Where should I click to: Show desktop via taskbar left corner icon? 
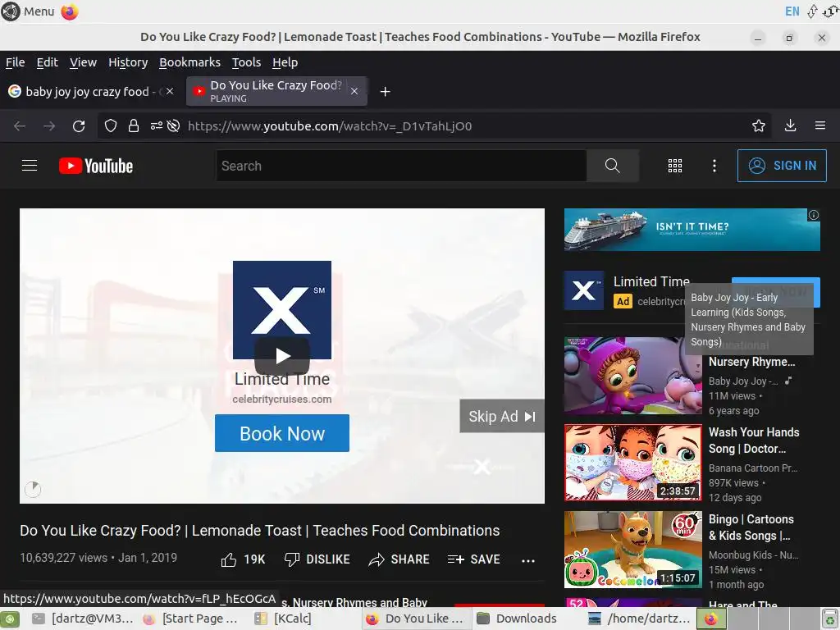[x=11, y=619]
